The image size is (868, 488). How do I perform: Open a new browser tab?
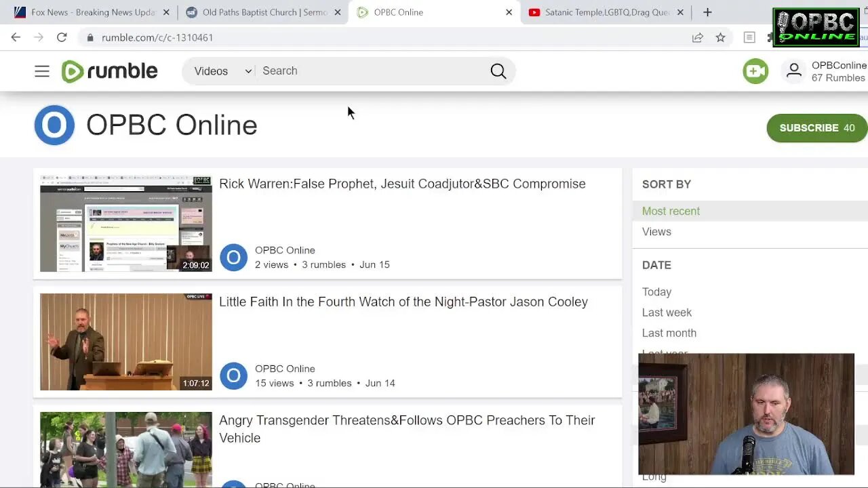point(707,12)
